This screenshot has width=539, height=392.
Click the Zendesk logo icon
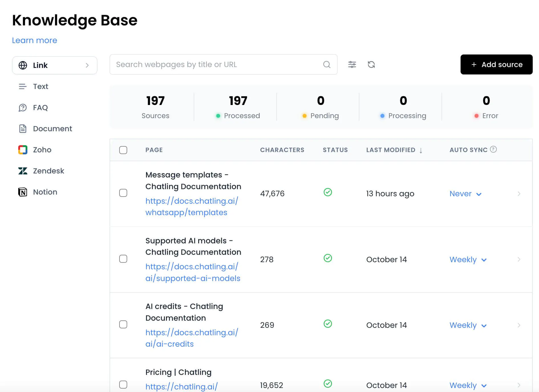pyautogui.click(x=23, y=171)
